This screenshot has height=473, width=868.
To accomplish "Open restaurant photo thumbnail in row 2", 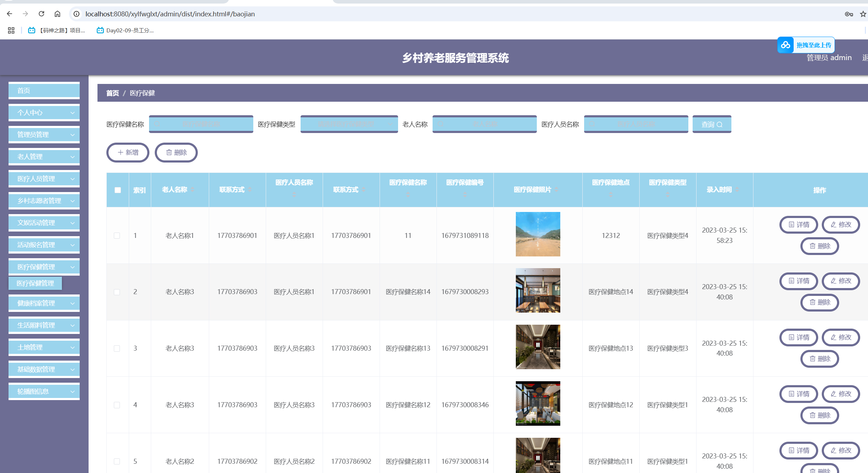I will [538, 290].
